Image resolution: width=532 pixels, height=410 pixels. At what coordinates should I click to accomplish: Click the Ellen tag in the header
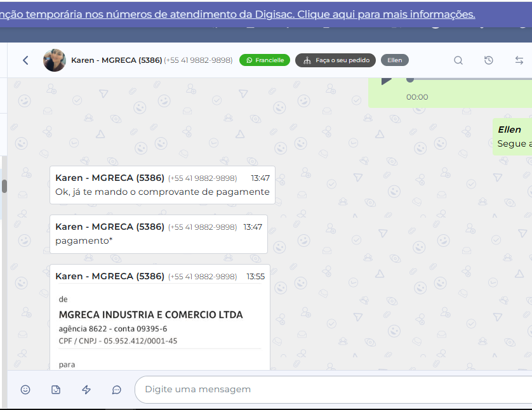point(395,60)
